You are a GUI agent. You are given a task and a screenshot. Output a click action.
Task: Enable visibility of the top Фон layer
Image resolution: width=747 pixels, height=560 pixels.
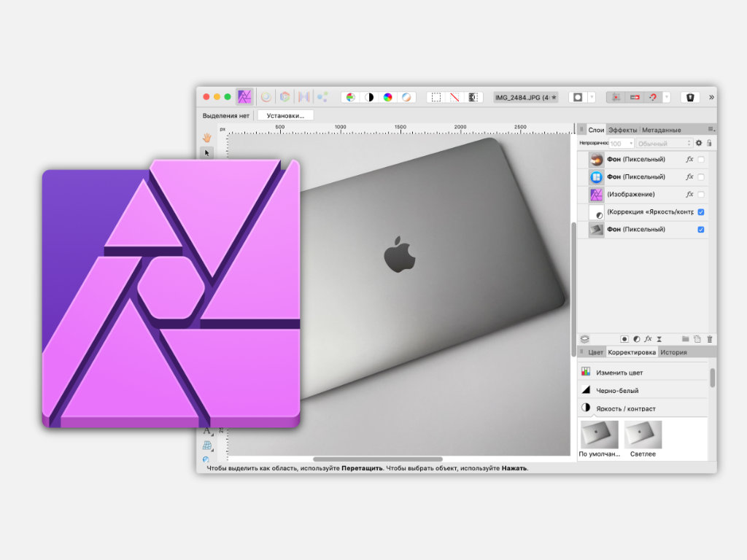click(701, 160)
